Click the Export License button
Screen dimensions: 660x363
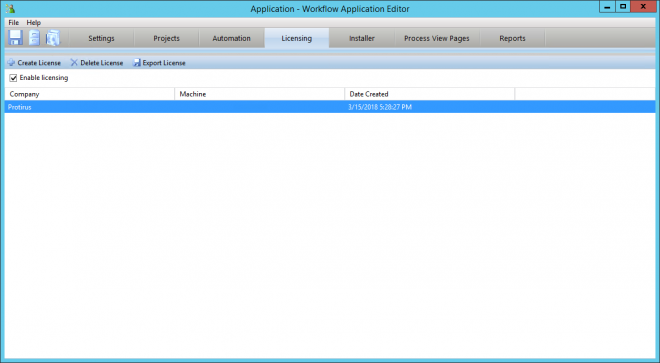[159, 63]
